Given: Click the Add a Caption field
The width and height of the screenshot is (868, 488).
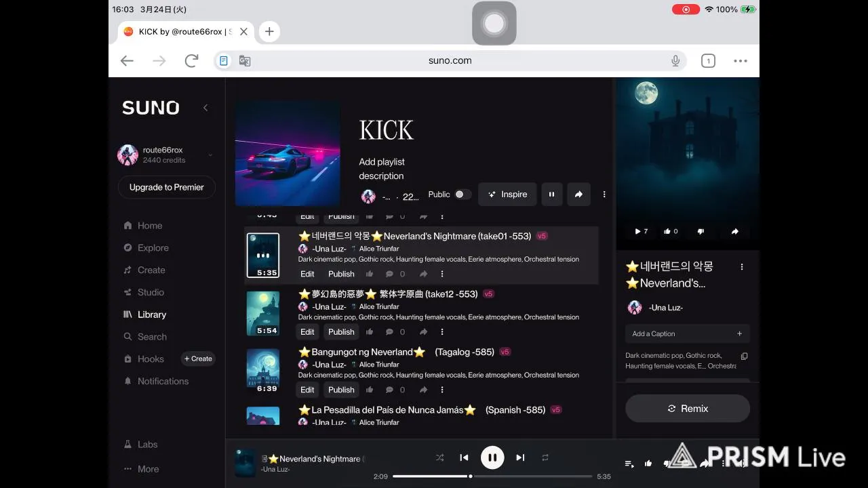Looking at the screenshot, I should (688, 333).
